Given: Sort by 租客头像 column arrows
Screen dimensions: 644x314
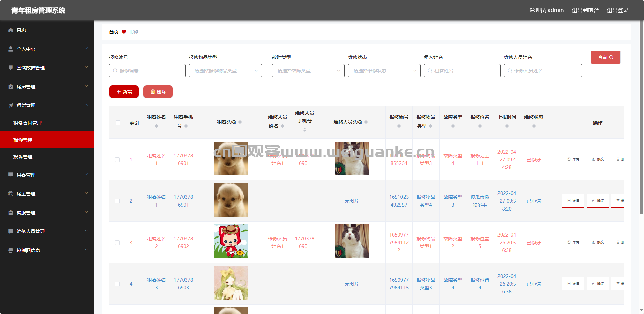Looking at the screenshot, I should coord(240,122).
